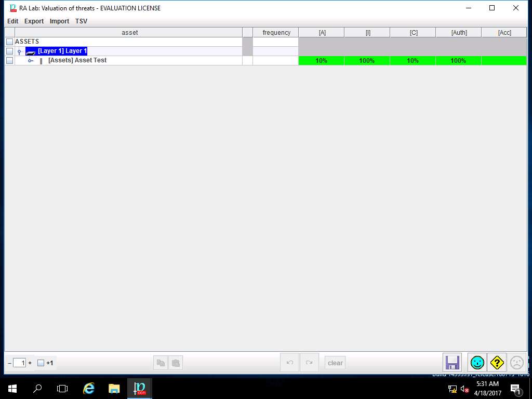Decrease tree level with minus button
This screenshot has width=532, height=399.
point(9,363)
